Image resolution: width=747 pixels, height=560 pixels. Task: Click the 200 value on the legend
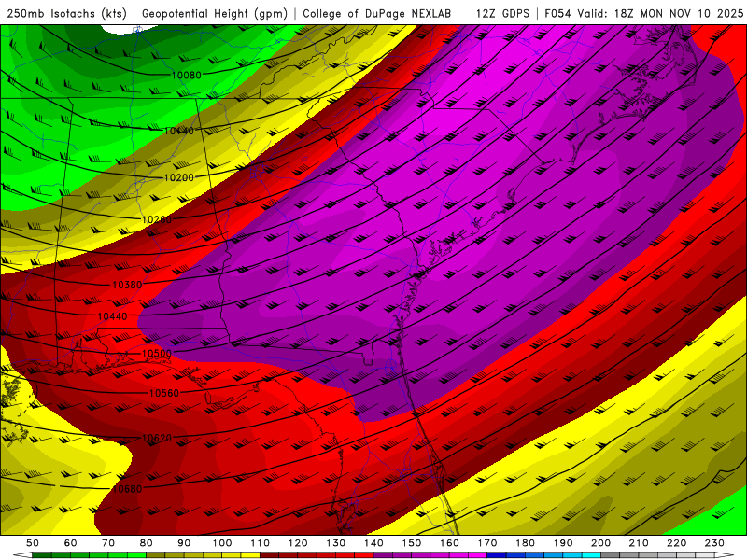[600, 543]
